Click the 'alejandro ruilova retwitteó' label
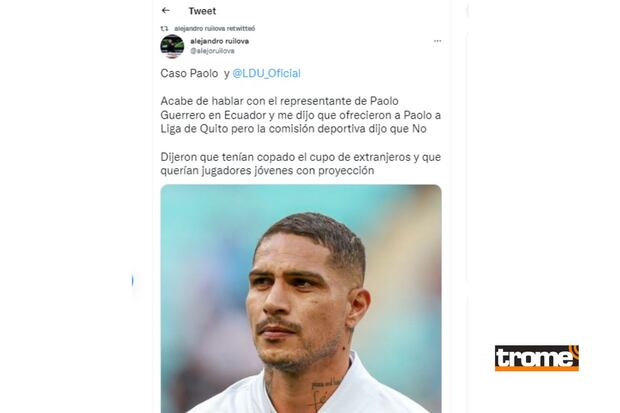This screenshot has height=413, width=620. pos(215,28)
